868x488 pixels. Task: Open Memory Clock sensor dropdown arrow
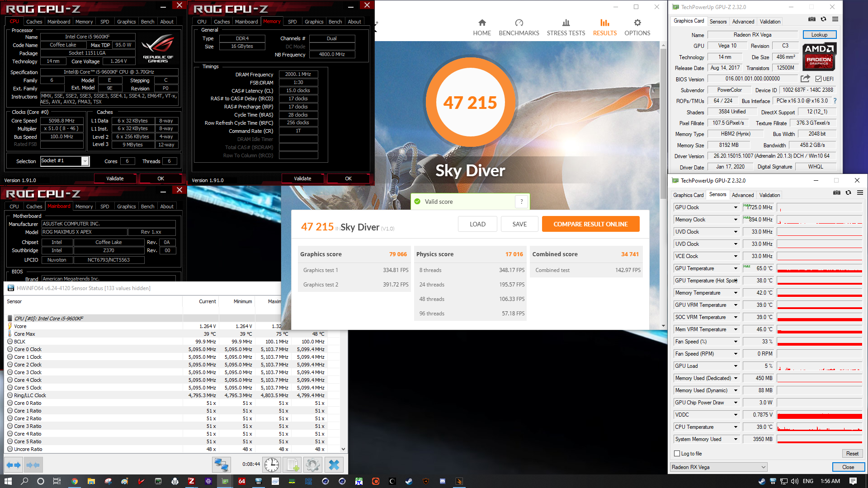click(x=736, y=220)
